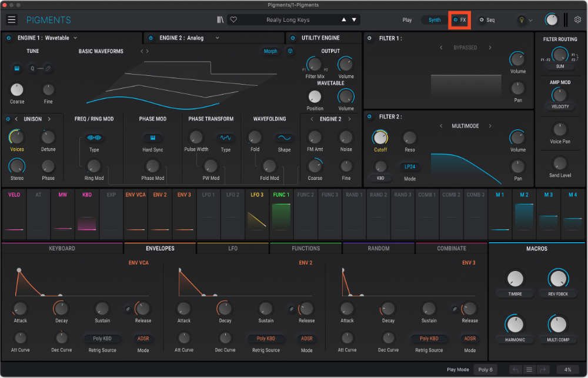Toggle Filter 2 power button
The image size is (588, 378).
pos(369,116)
